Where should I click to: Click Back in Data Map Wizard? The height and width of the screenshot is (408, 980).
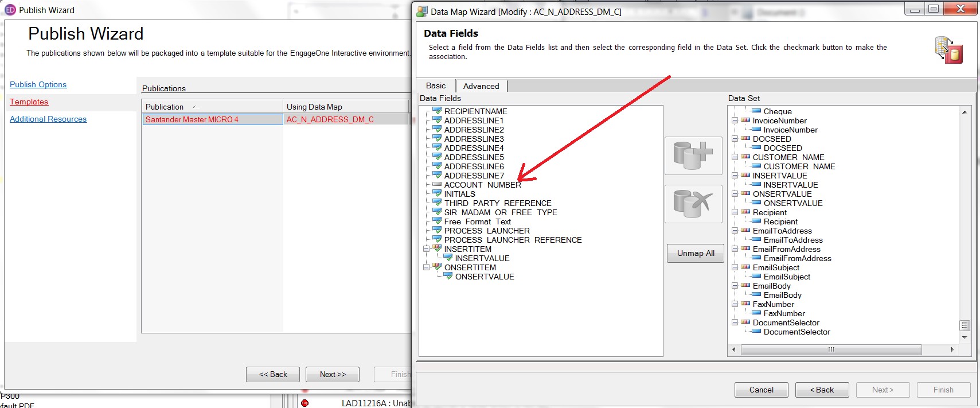[x=822, y=390]
